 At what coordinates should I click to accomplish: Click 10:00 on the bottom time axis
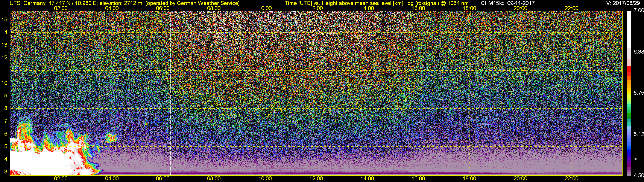click(x=265, y=179)
